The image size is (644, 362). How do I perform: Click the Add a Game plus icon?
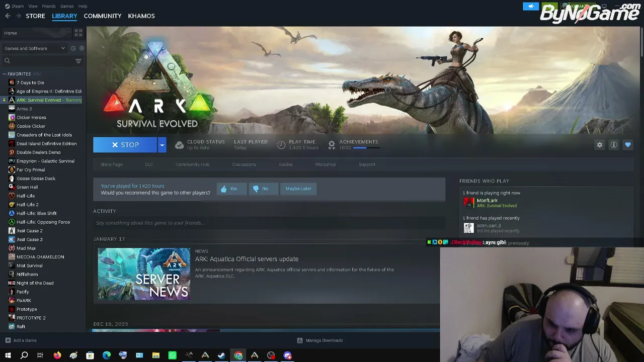(x=8, y=340)
